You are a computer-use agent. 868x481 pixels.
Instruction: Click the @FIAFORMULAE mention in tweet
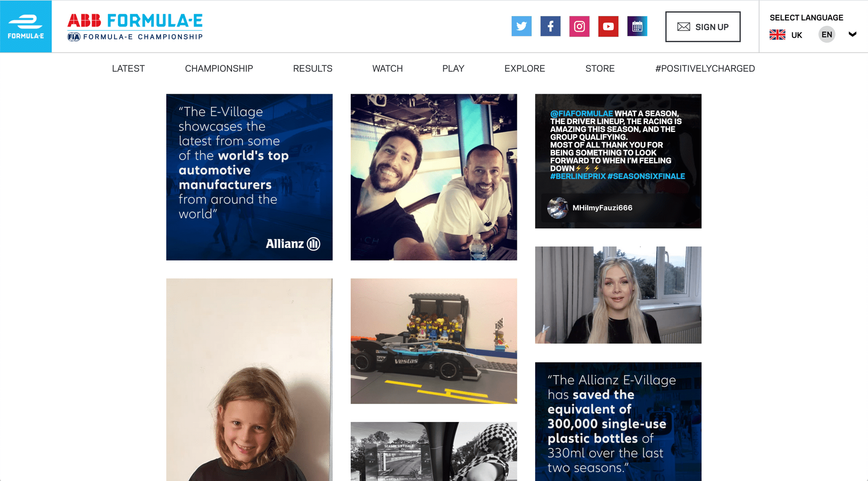[582, 114]
